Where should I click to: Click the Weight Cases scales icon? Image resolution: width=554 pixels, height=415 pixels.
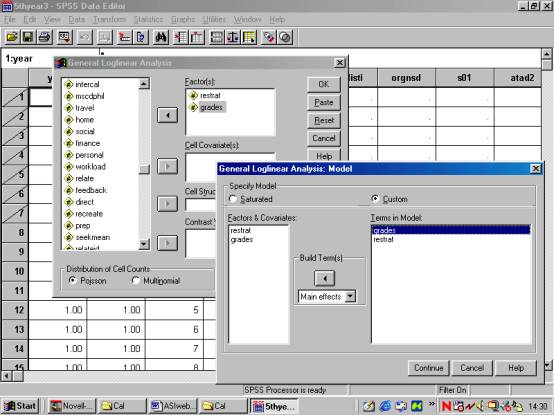[x=233, y=37]
